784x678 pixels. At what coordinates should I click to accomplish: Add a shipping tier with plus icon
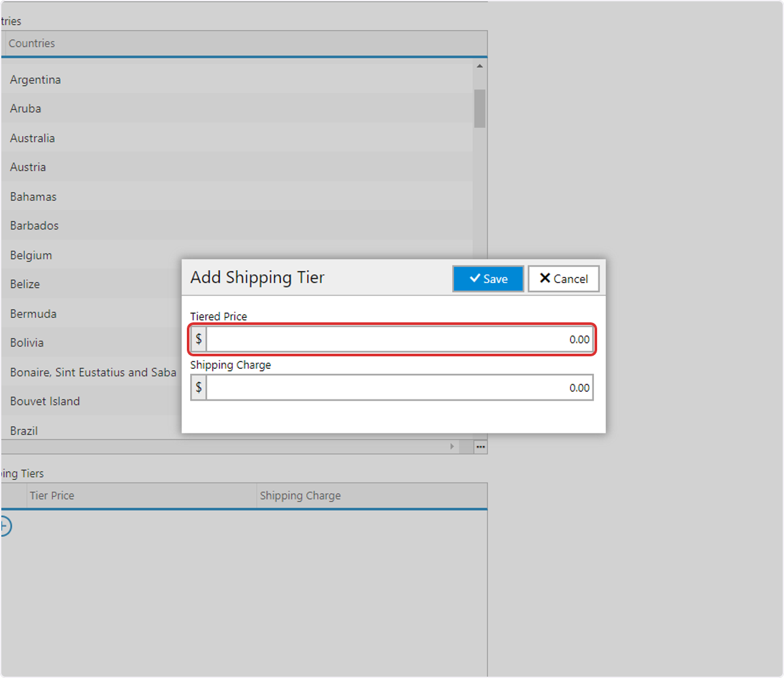pos(5,526)
